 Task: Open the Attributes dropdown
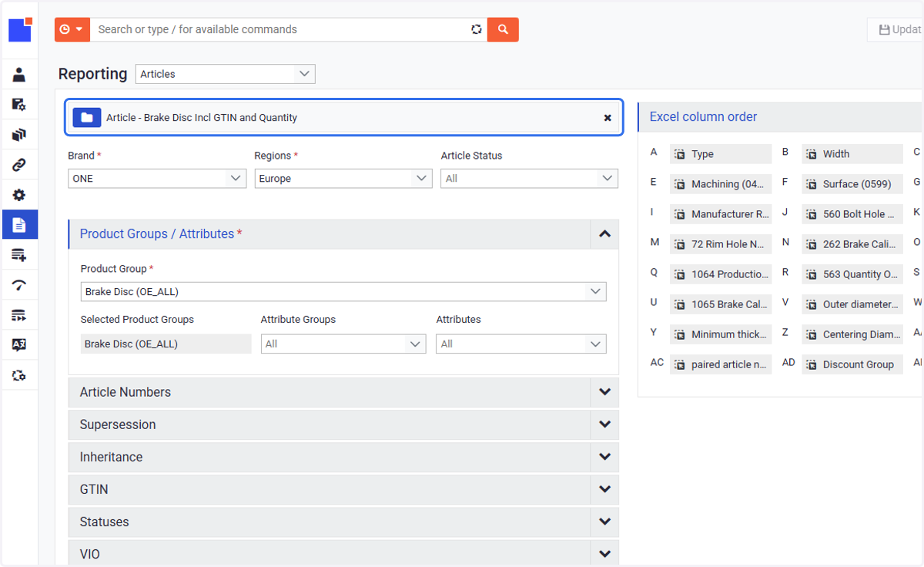click(521, 344)
